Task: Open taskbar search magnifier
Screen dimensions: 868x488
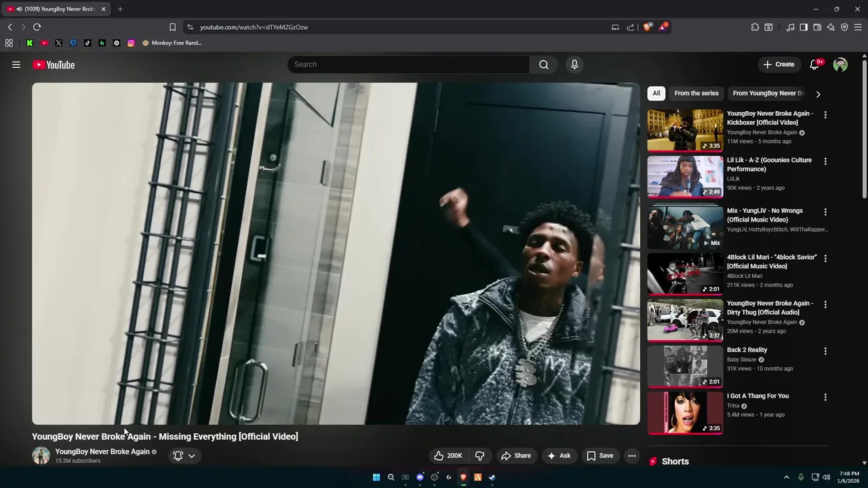Action: pos(391,477)
